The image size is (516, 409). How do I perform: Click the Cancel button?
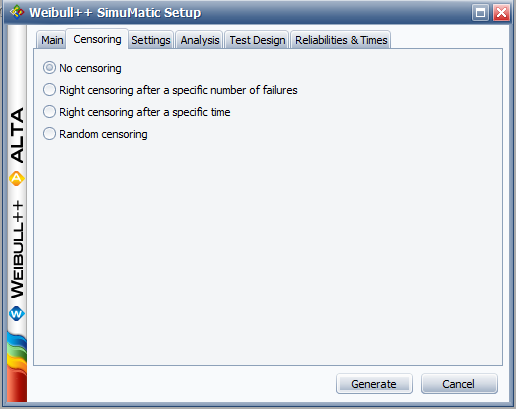[x=459, y=384]
